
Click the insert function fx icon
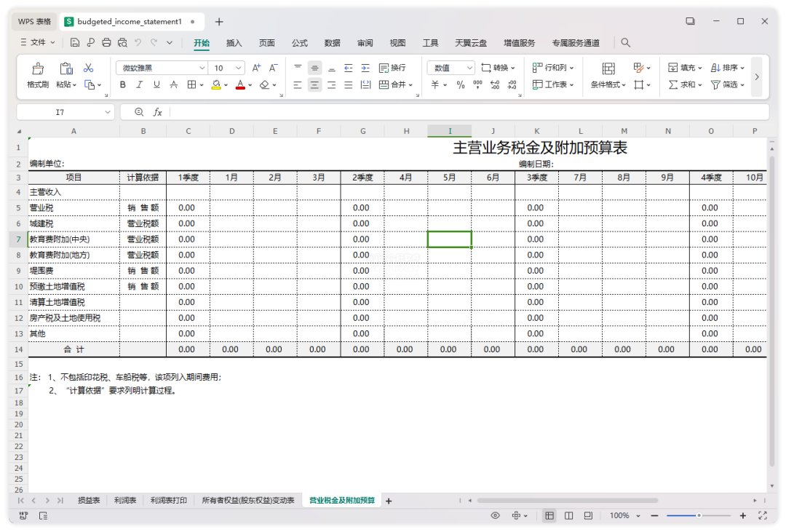click(157, 112)
